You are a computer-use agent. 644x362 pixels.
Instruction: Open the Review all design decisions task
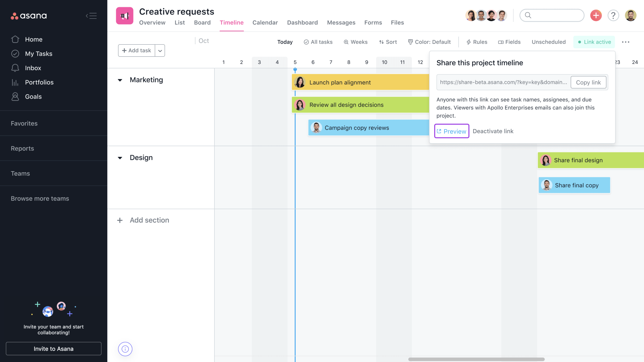click(360, 105)
